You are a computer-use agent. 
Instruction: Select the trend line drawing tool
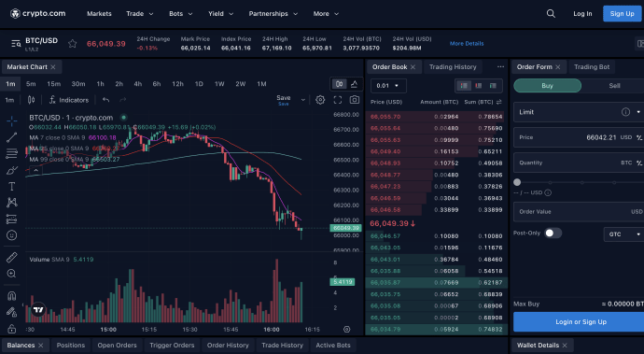tap(12, 137)
